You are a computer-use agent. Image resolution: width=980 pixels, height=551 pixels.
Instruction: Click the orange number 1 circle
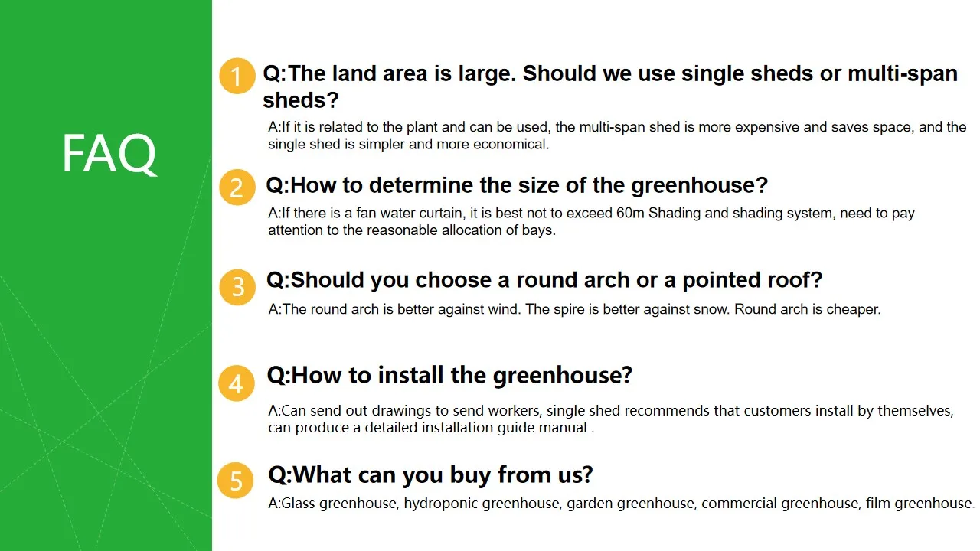click(237, 77)
